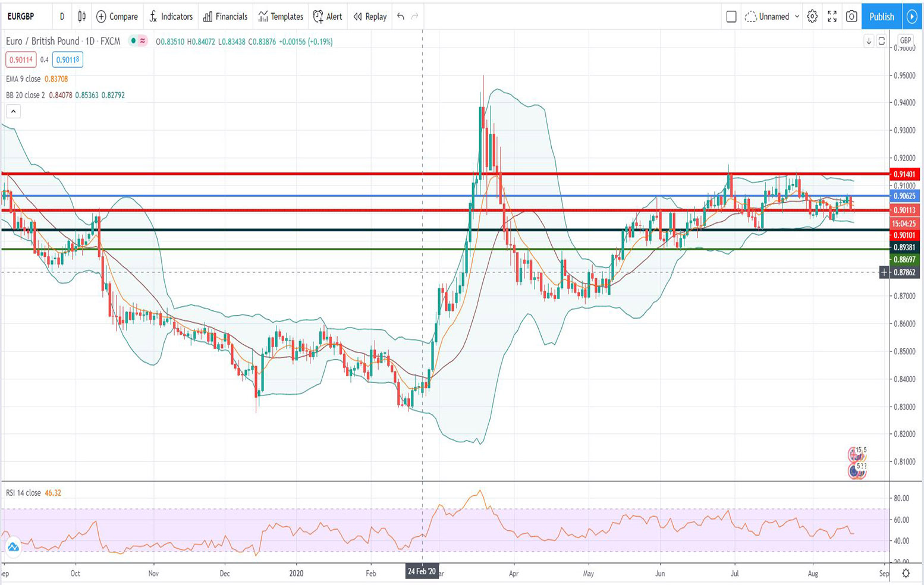Open the chart settings gear icon
The height and width of the screenshot is (585, 924).
(812, 17)
